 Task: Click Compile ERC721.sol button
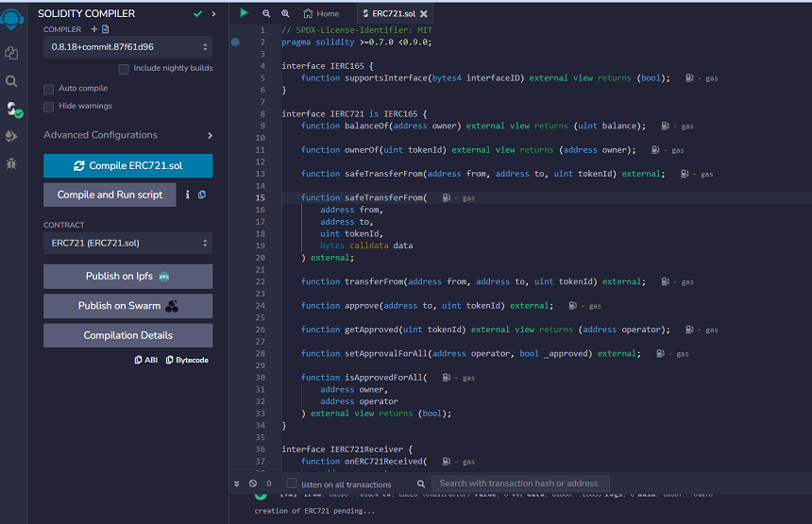(127, 165)
